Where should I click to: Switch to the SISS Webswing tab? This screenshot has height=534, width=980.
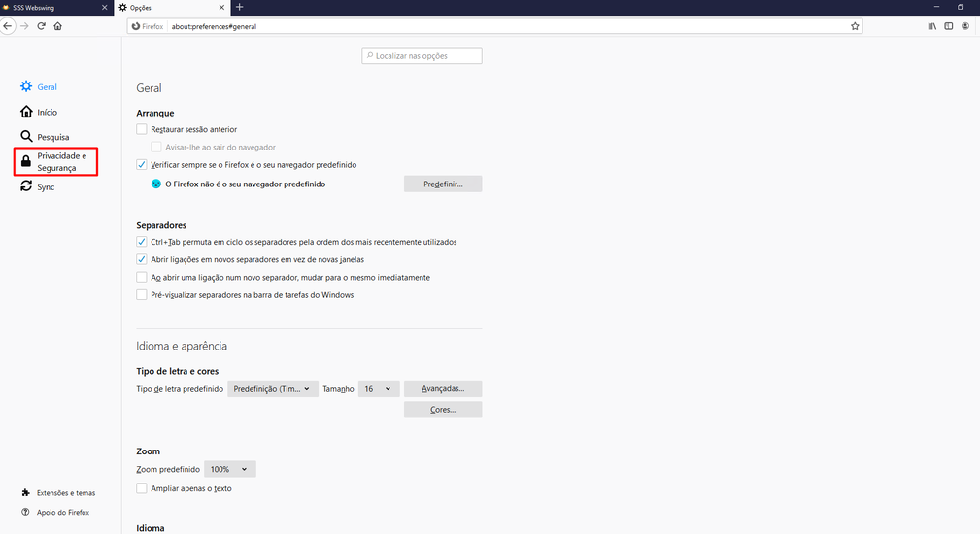point(56,8)
